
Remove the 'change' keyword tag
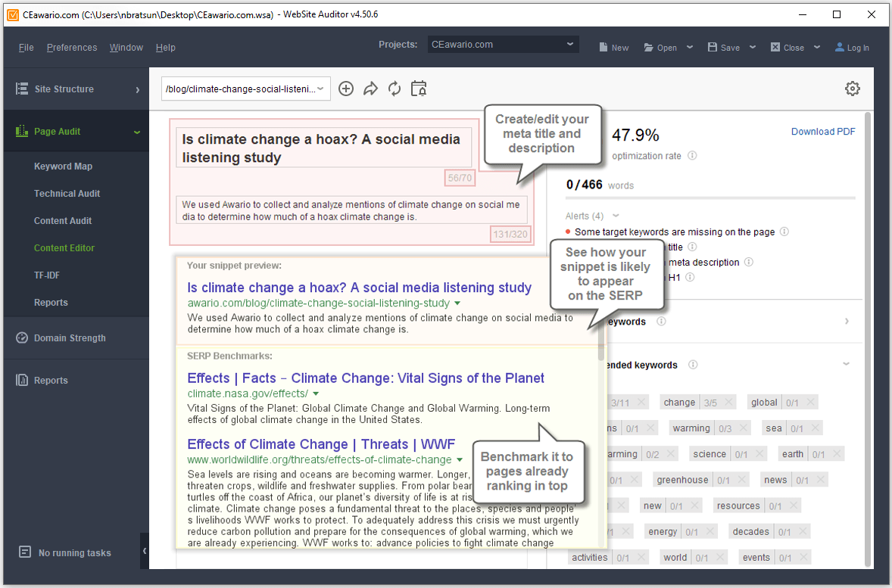(728, 403)
